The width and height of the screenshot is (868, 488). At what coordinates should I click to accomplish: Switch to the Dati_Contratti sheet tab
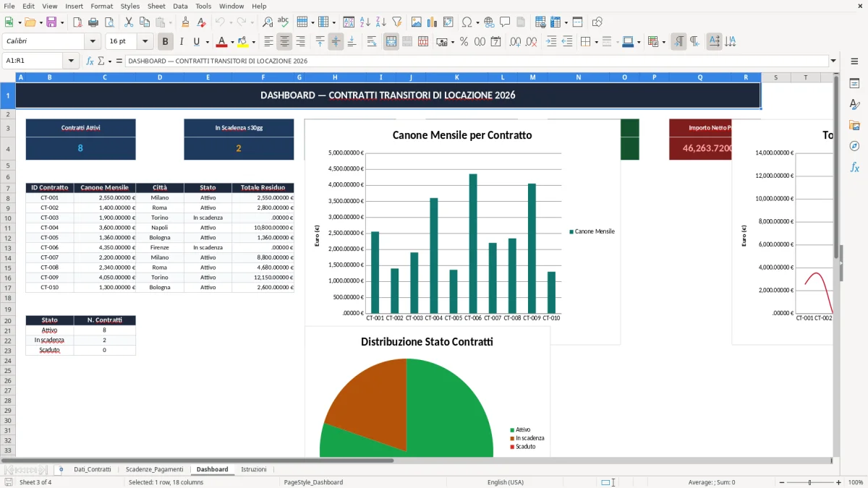pyautogui.click(x=93, y=469)
